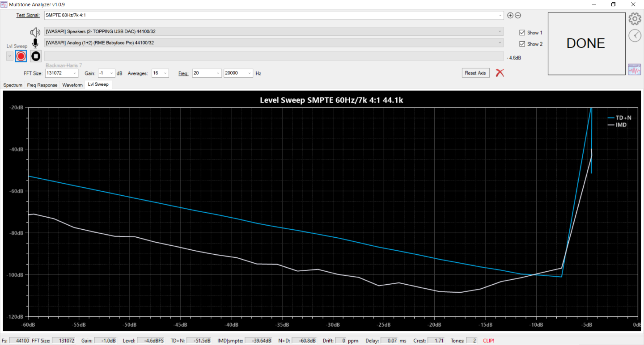Open the start frequency 20 dropdown
This screenshot has width=644, height=345.
pyautogui.click(x=218, y=73)
